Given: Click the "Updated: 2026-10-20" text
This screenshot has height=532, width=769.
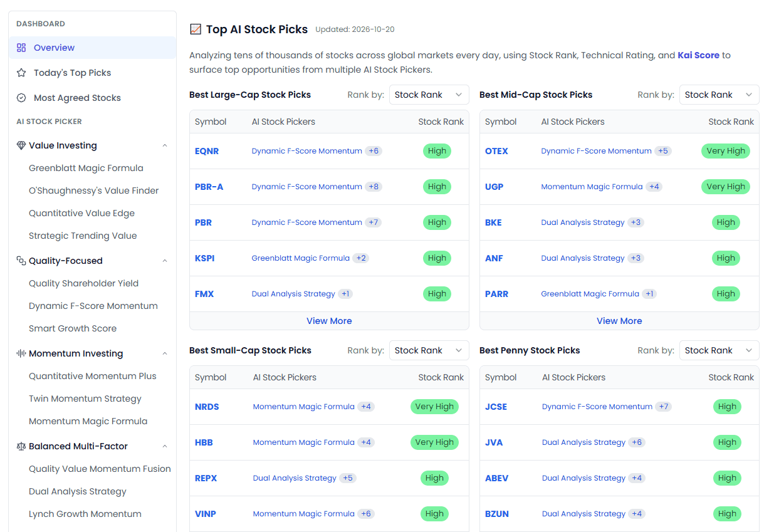Looking at the screenshot, I should (x=355, y=29).
